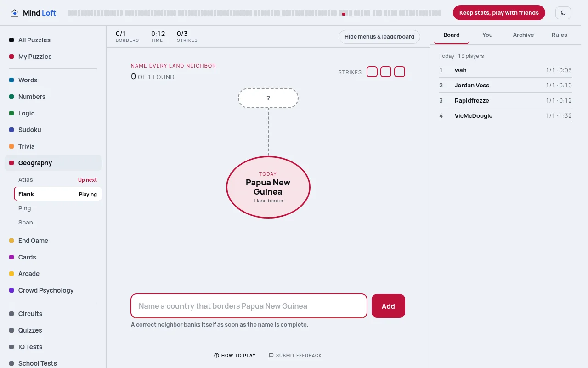Open the Sudoku category
Image resolution: width=588 pixels, height=368 pixels.
(53, 130)
